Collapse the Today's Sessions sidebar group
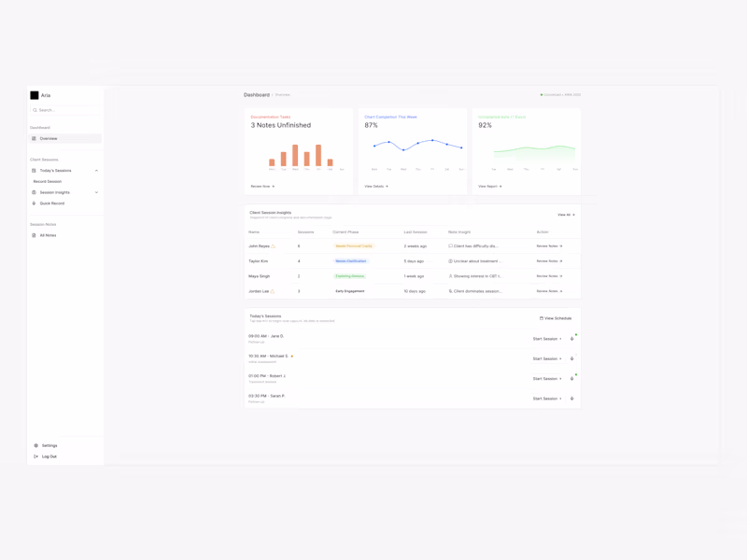This screenshot has height=560, width=747. coord(96,171)
